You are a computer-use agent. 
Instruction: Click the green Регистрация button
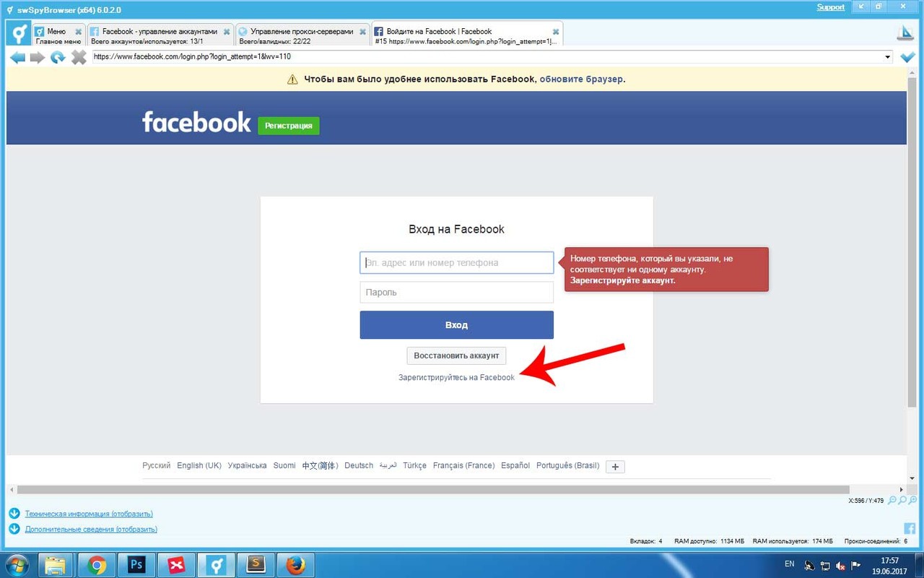pos(289,126)
